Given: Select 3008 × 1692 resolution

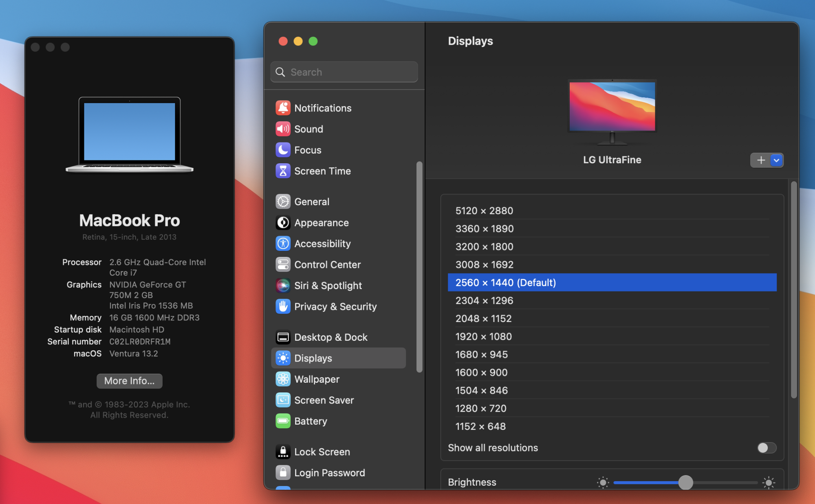Looking at the screenshot, I should coord(612,264).
